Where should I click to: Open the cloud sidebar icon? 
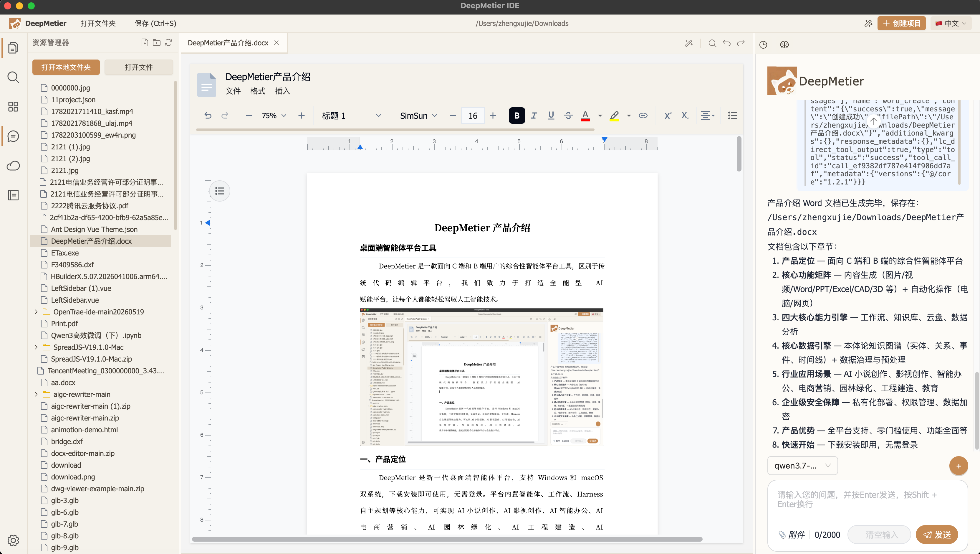[13, 166]
